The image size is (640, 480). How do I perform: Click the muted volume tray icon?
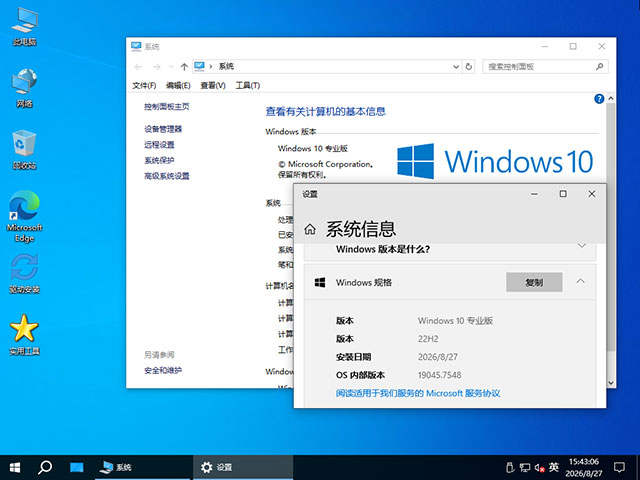(x=540, y=468)
